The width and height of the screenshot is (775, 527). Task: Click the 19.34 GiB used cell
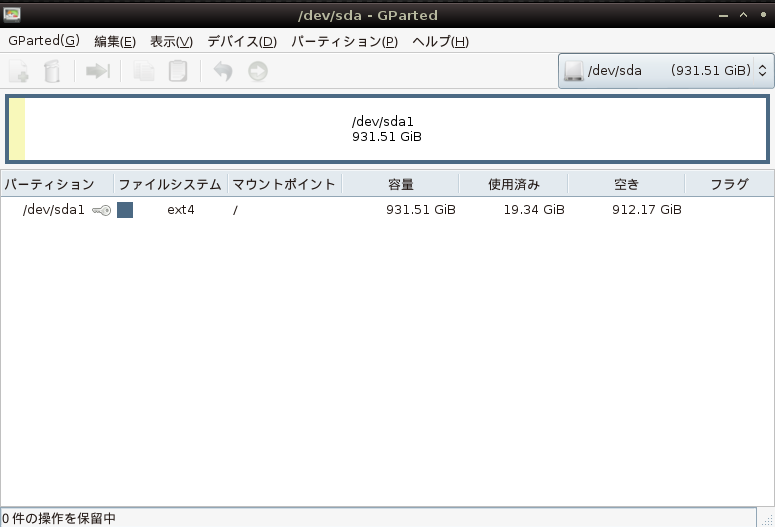(534, 210)
